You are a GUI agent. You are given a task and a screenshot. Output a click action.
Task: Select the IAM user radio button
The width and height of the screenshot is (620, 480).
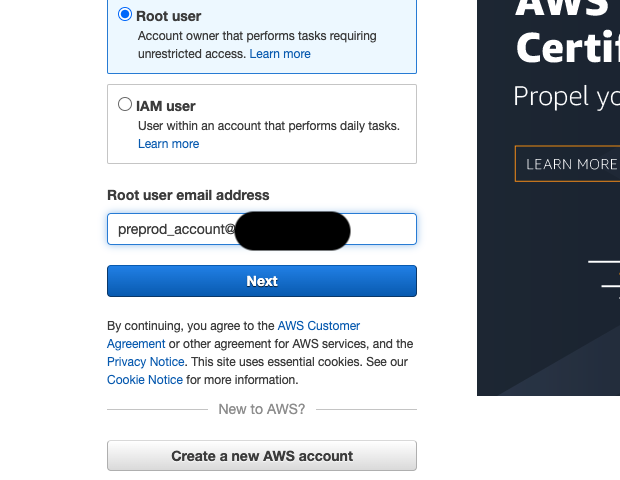coord(125,104)
